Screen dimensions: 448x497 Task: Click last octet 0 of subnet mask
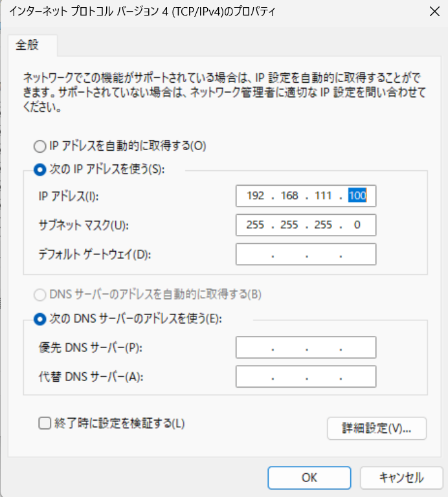[357, 225]
